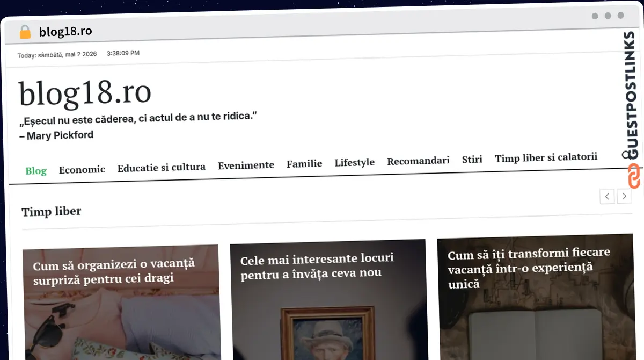Open article Cele mai interesante locuri
644x360 pixels.
(317, 265)
